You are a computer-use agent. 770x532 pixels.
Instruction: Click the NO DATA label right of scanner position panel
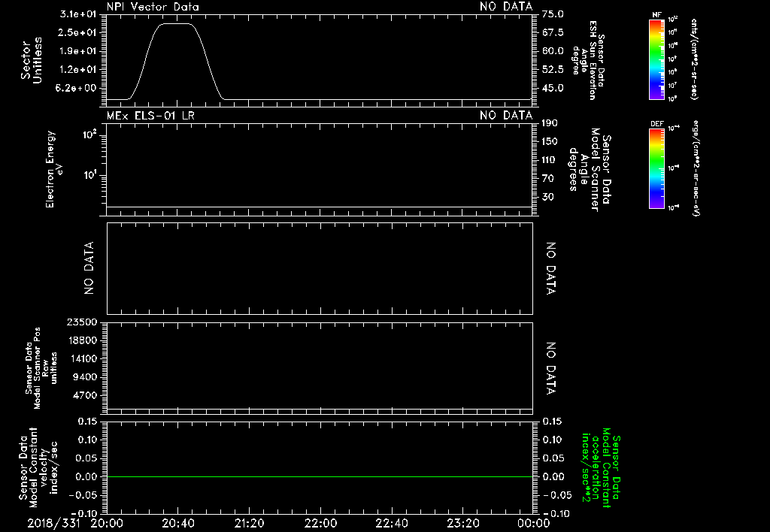[551, 368]
